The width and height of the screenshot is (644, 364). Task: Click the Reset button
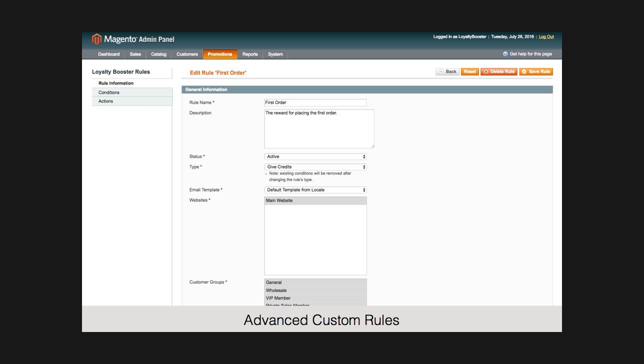coord(469,71)
